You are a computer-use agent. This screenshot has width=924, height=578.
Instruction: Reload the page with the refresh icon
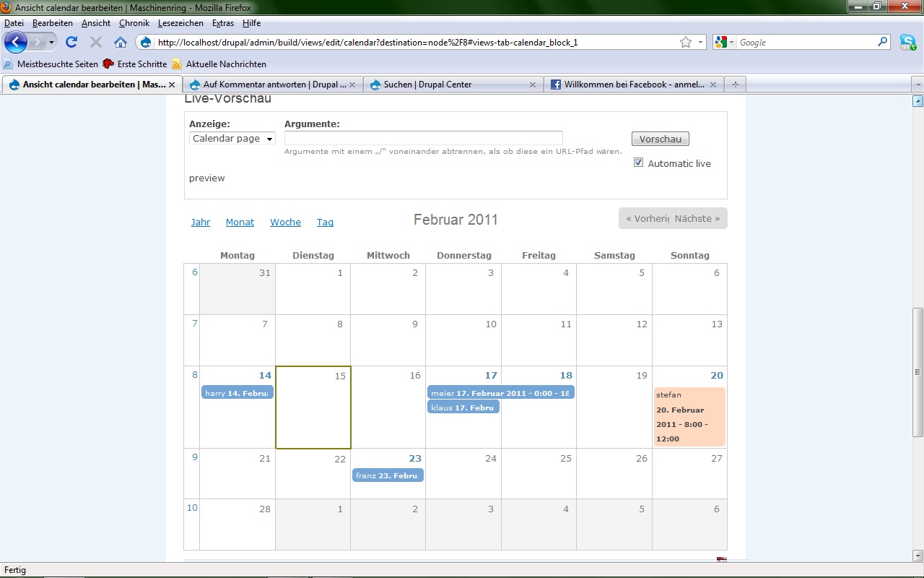(x=71, y=42)
